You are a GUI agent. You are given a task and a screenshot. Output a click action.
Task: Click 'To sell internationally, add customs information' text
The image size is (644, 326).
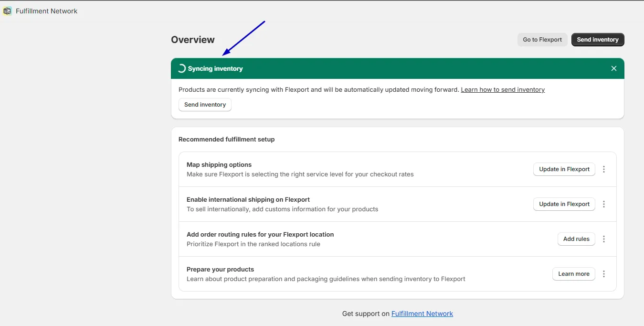pyautogui.click(x=283, y=209)
